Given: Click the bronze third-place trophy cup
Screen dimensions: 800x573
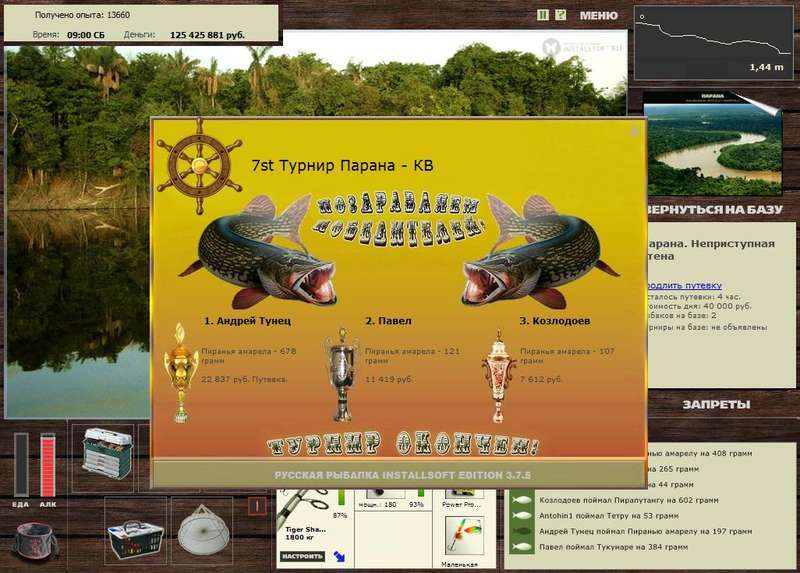Looking at the screenshot, I should (498, 377).
